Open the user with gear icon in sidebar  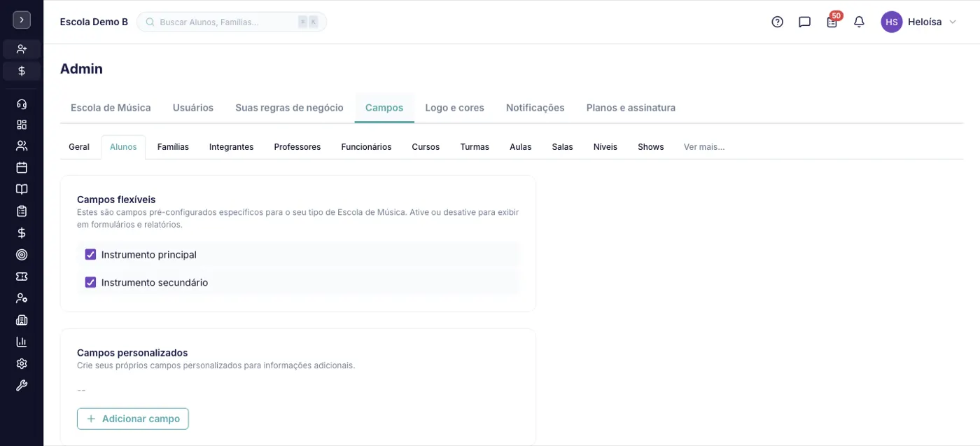[x=22, y=298]
